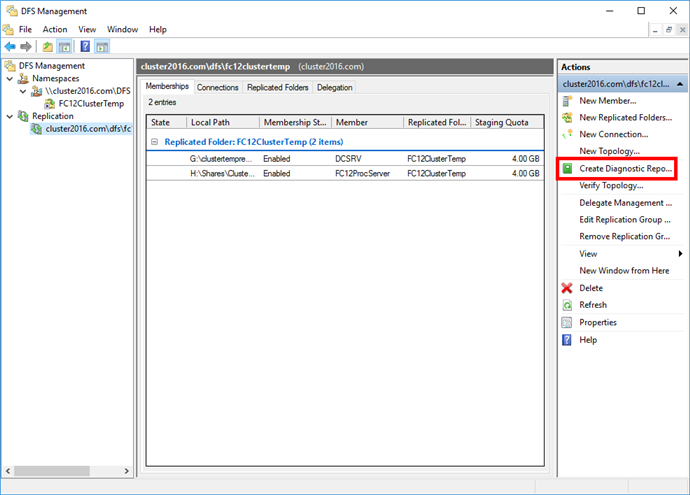Click the tree pane scroll left arrow
This screenshot has height=495, width=690.
8,471
